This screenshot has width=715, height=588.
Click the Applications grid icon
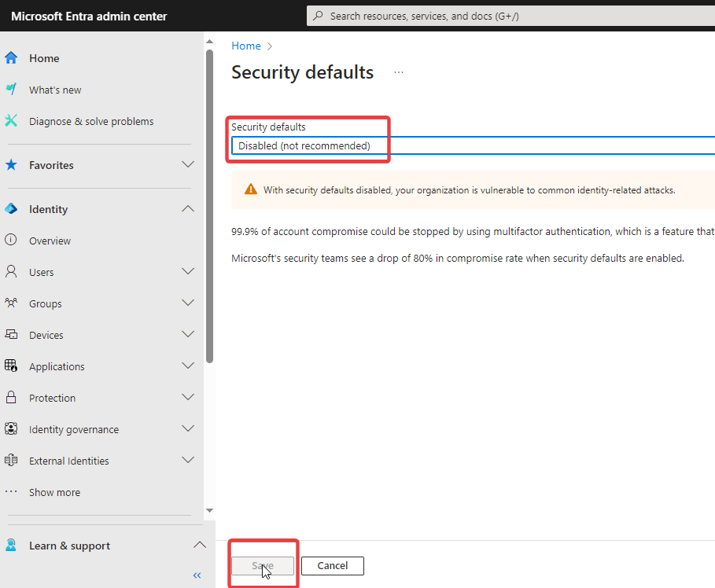11,366
